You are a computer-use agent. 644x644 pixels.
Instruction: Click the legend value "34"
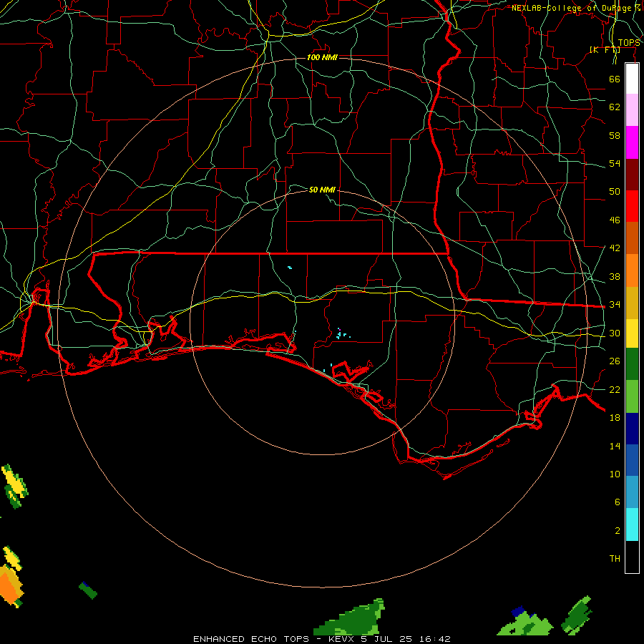pos(615,305)
